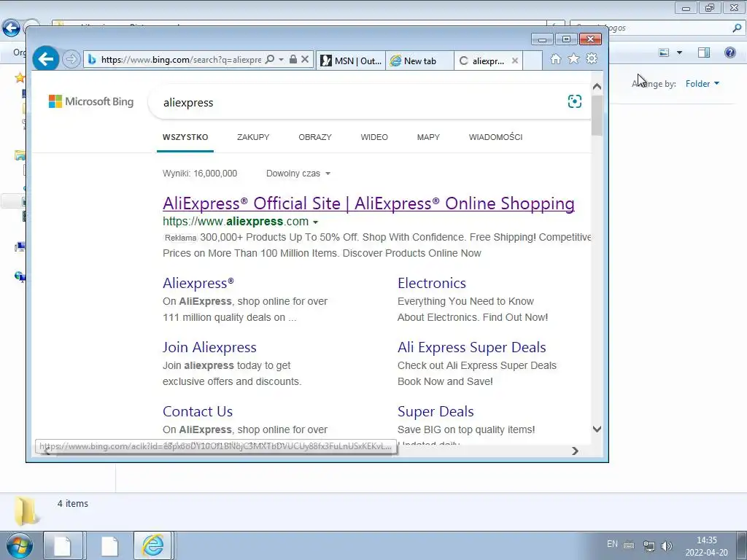
Task: Select the MAPY tab
Action: (428, 137)
